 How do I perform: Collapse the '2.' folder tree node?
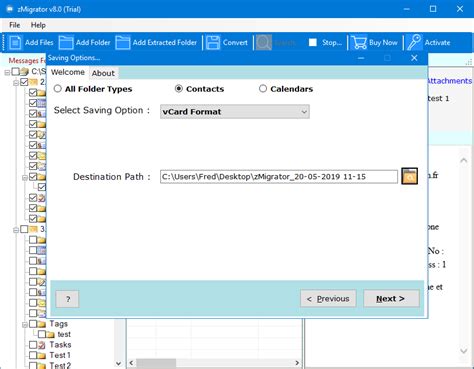[x=16, y=83]
